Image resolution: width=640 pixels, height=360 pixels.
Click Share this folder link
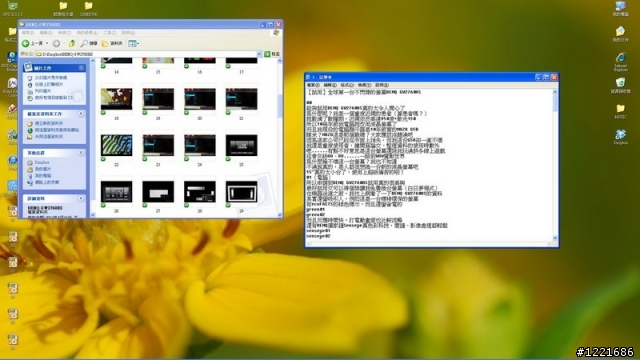click(45, 137)
